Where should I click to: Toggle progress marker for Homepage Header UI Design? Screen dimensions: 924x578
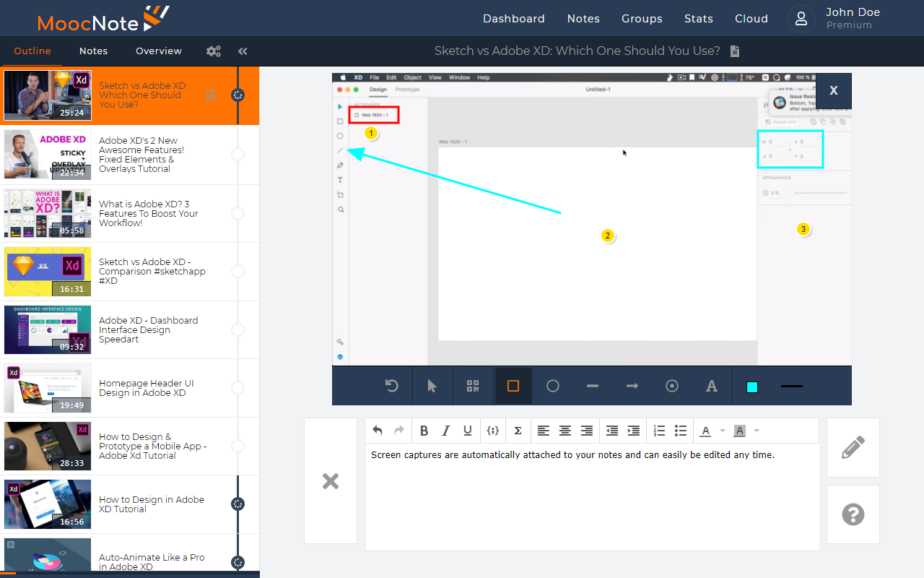coord(237,388)
